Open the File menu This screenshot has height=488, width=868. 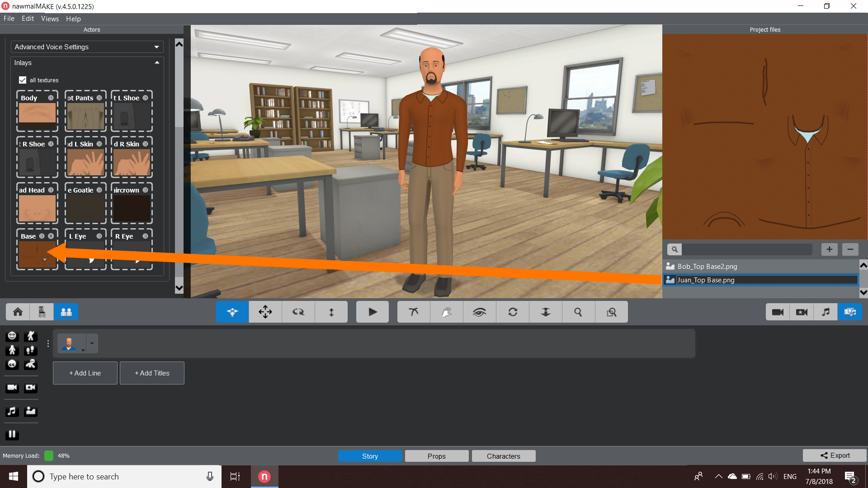[9, 19]
